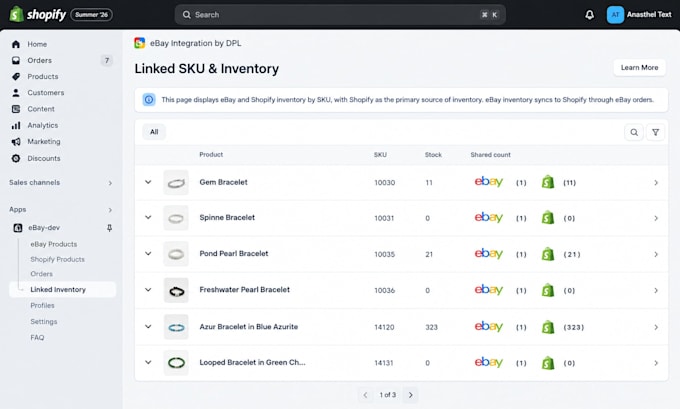This screenshot has width=680, height=409.
Task: Expand the Azur Bracelet in Blue Azurite row
Action: point(148,327)
